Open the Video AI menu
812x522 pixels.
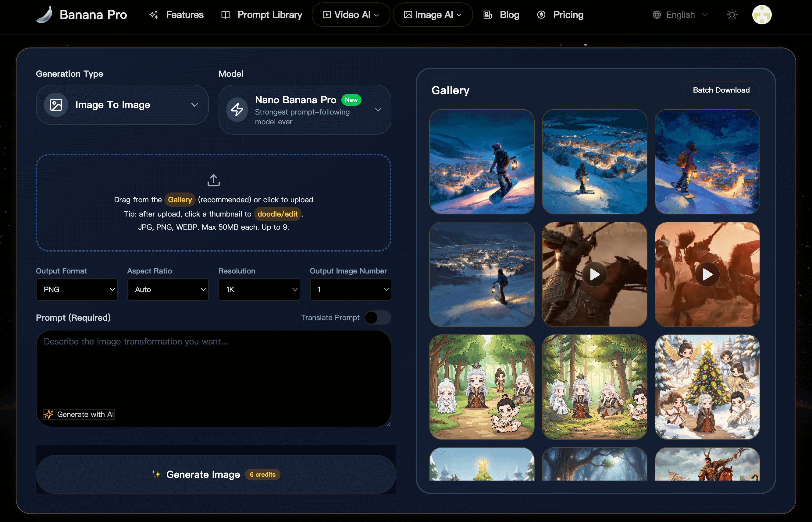[x=351, y=15]
